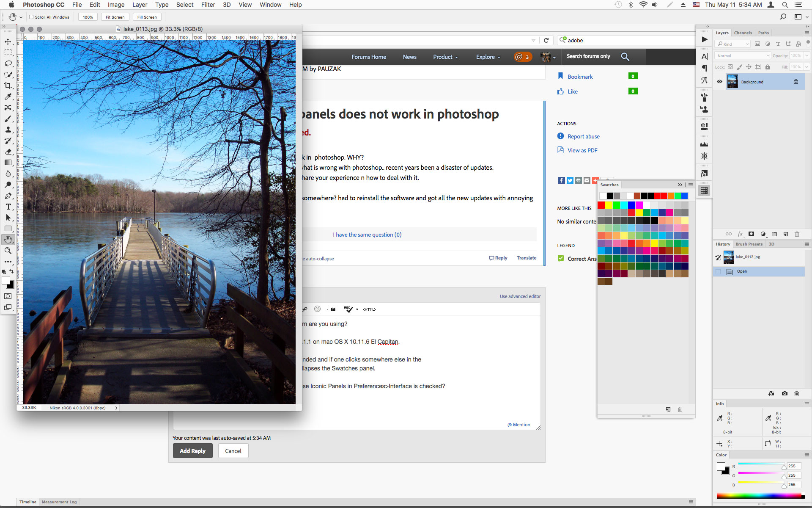Open the Actions panel play icon
The width and height of the screenshot is (812, 508).
click(x=704, y=39)
